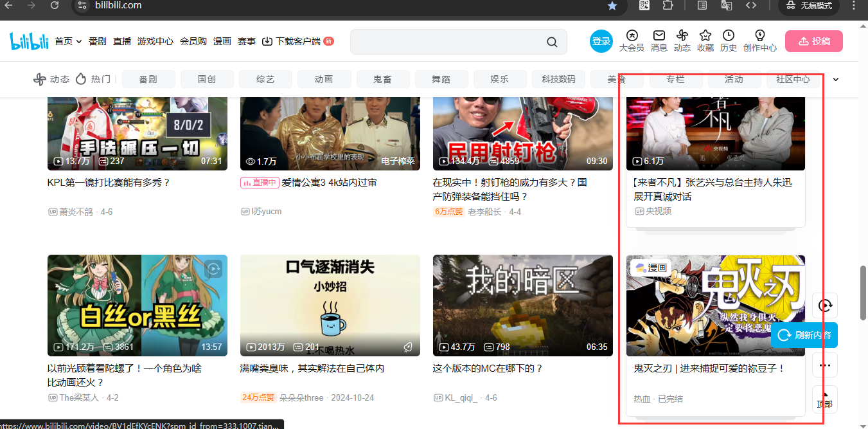This screenshot has width=868, height=429.
Task: Click the 收藏 favorites star icon
Action: click(x=705, y=35)
